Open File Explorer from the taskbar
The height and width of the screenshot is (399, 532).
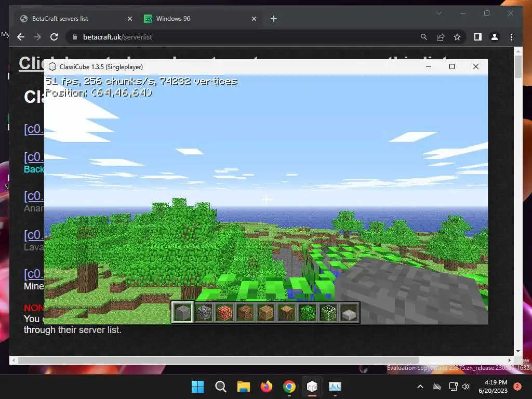244,387
